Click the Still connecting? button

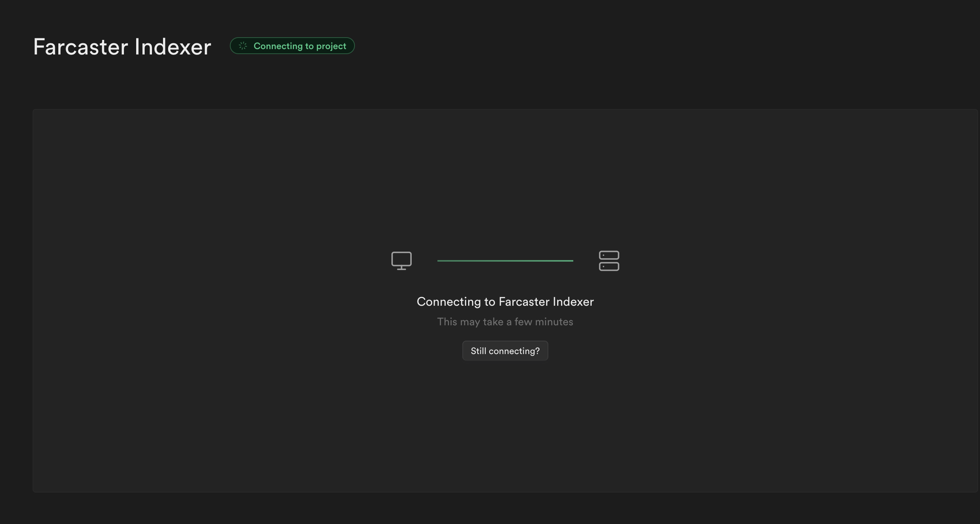pos(505,351)
